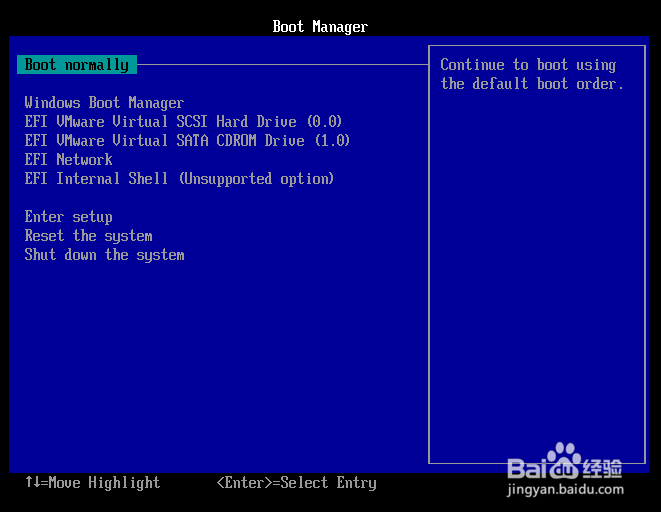Select Shut down the system

104,255
